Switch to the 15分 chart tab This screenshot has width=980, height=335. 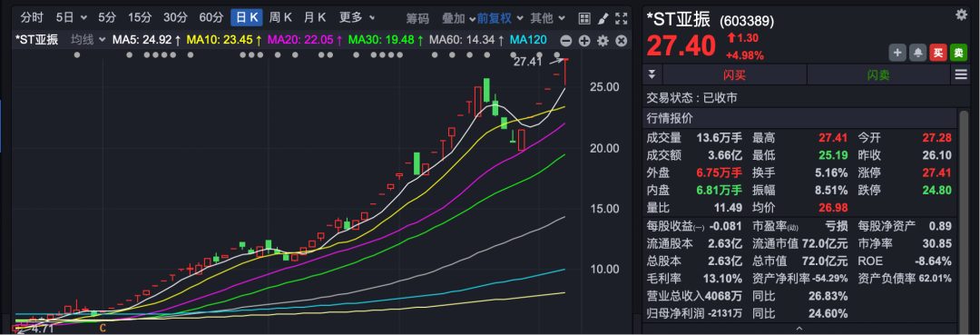point(140,17)
